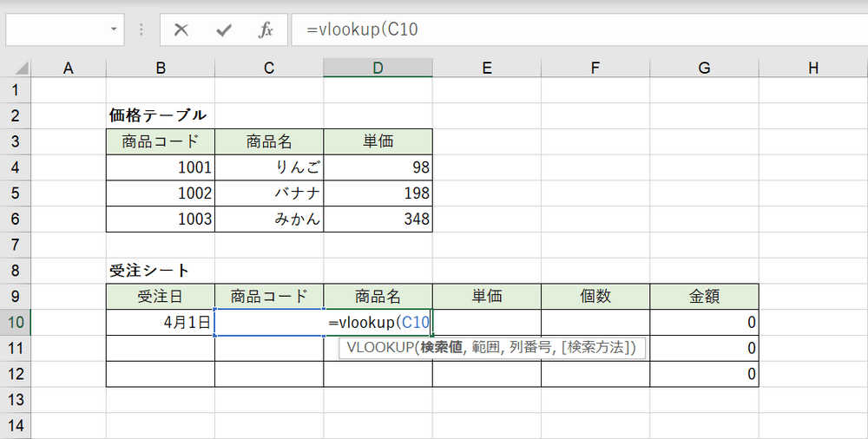Select row 7 header
Image resolution: width=868 pixels, height=439 pixels.
point(16,245)
